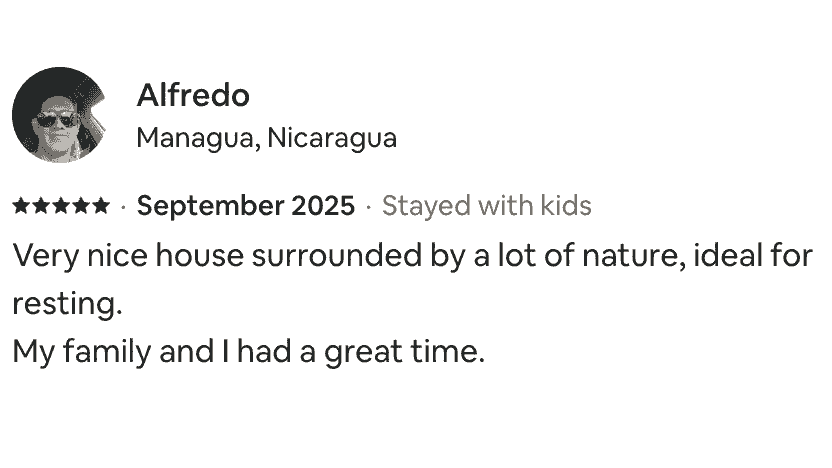Click the word September in date
Image resolution: width=832 pixels, height=468 pixels.
tap(210, 206)
